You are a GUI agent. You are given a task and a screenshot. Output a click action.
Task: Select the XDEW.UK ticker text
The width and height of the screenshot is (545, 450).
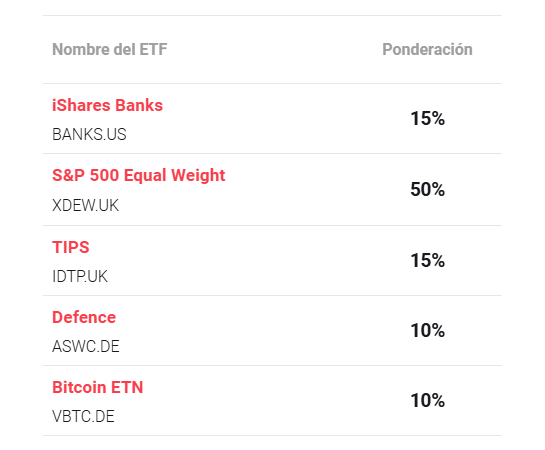point(86,205)
